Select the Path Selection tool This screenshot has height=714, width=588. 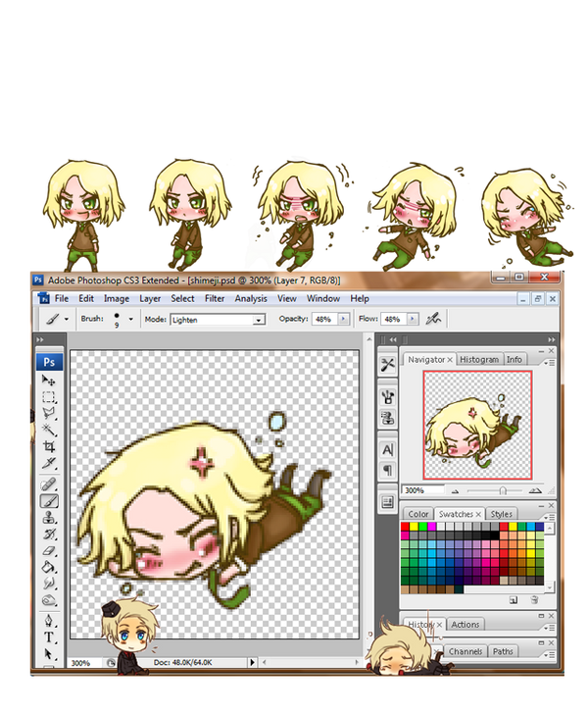[49, 654]
